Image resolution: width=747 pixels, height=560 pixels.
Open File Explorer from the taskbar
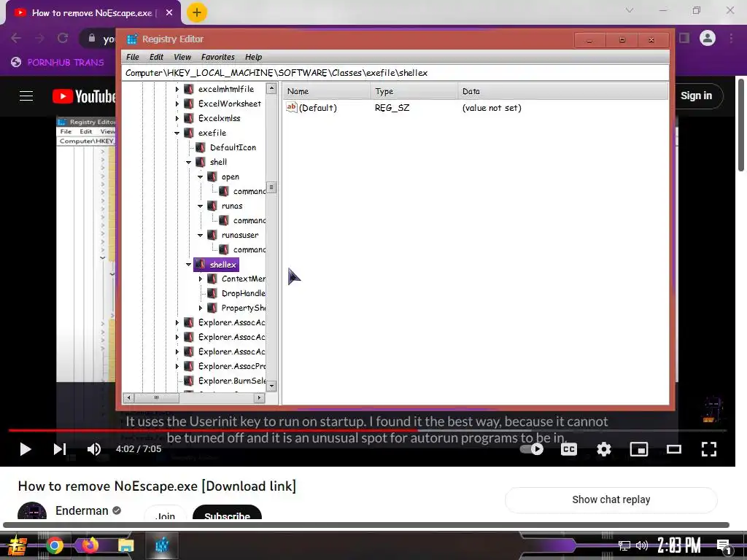coord(125,545)
